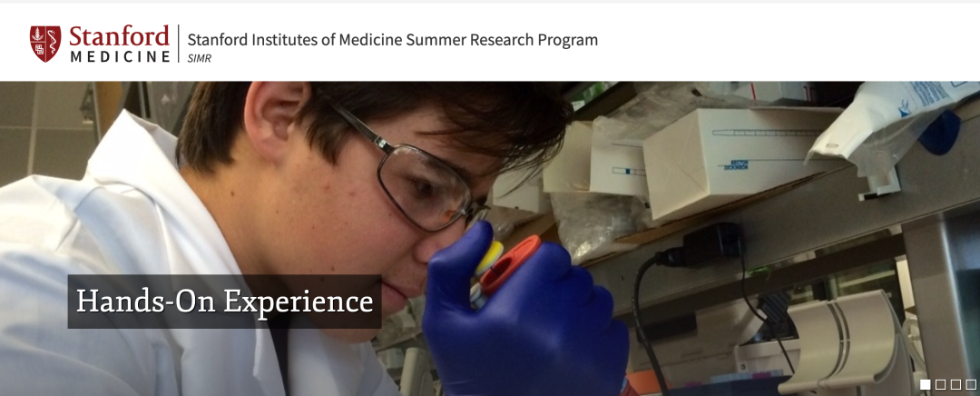Screen dimensions: 980x396
Task: Click the Stanford shield crest icon
Action: tap(45, 44)
